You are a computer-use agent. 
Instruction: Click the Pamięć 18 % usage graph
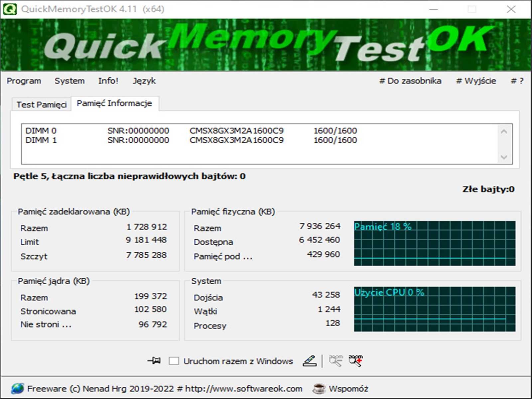coord(435,243)
